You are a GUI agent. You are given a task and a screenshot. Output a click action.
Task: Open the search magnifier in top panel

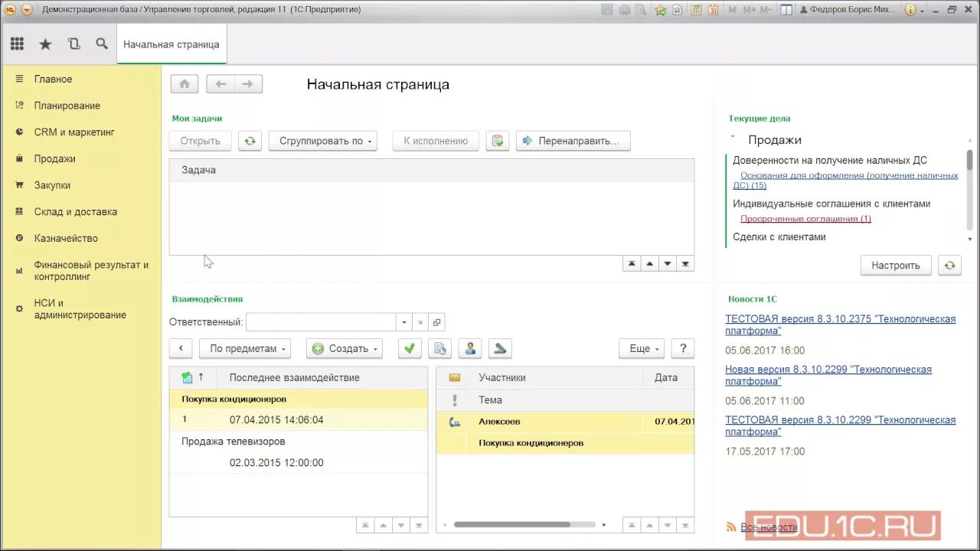(x=102, y=44)
